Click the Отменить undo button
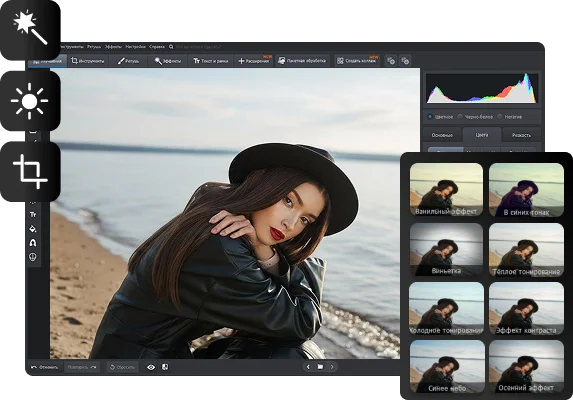Screen dimensions: 573x400 coord(45,367)
